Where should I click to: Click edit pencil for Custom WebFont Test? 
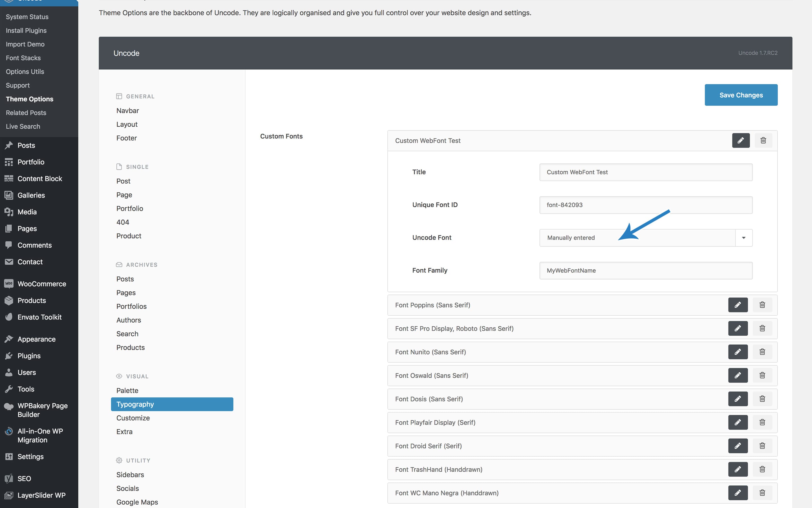click(x=740, y=140)
